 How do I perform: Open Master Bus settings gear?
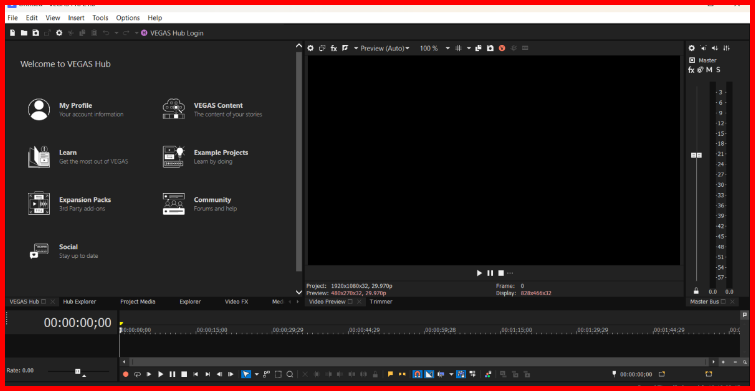coord(691,48)
